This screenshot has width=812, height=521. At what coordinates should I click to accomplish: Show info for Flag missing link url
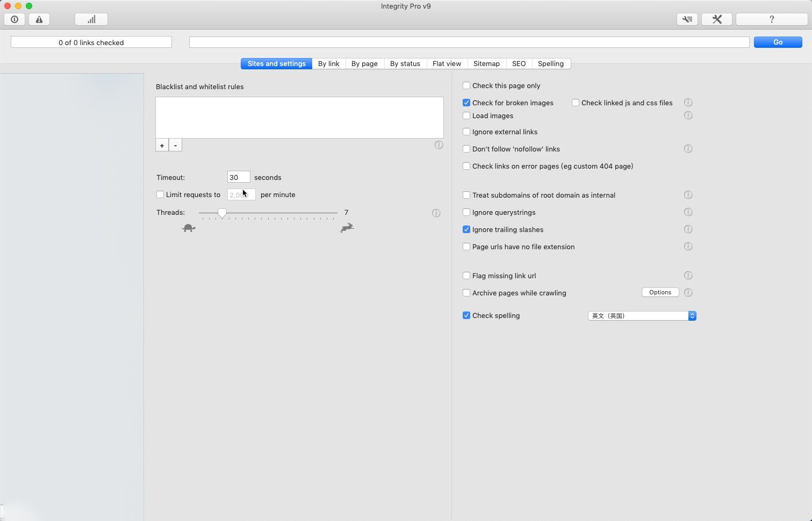(688, 276)
